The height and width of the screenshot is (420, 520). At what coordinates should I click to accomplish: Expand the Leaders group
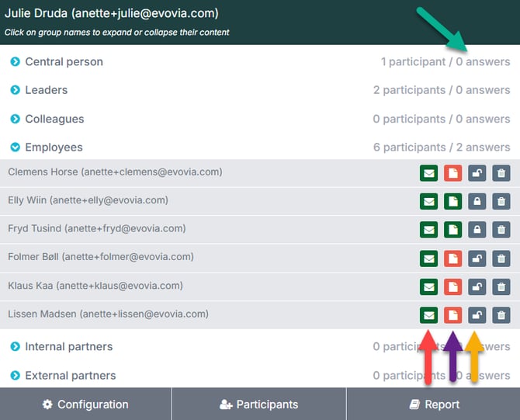[x=46, y=90]
